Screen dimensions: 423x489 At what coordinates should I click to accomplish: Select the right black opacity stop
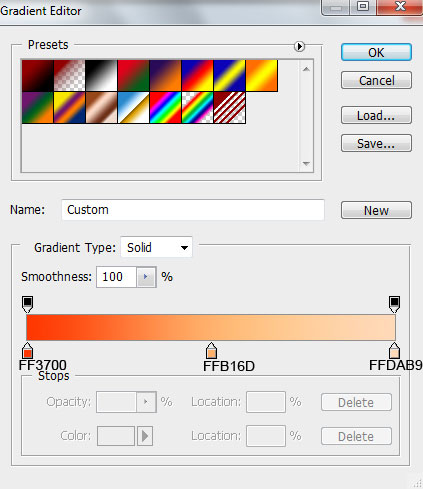point(394,304)
